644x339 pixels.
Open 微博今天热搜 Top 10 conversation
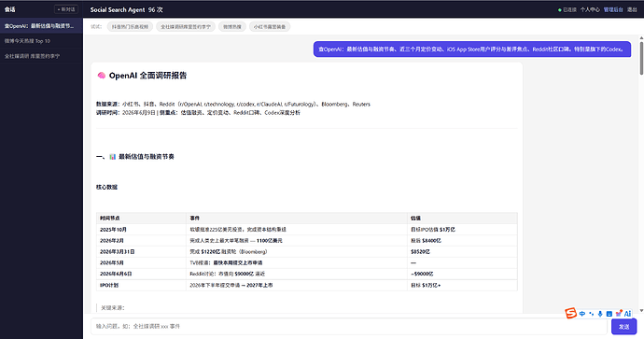[41, 41]
